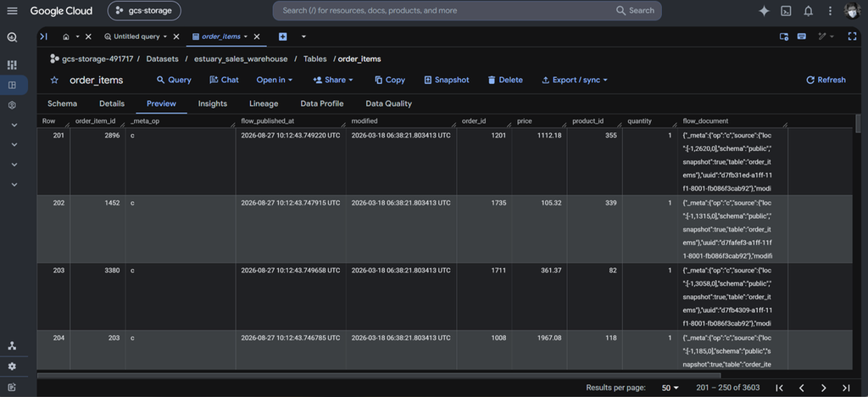Viewport: 868px width, 397px height.
Task: Open BigQuery search icon in sidebar
Action: click(x=12, y=37)
